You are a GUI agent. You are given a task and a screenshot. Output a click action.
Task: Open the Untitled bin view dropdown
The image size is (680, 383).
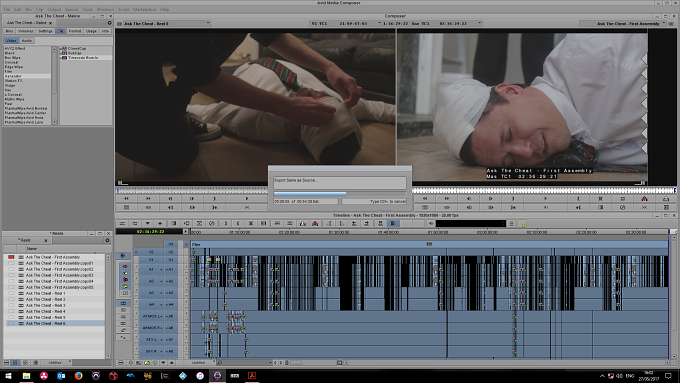[x=55, y=362]
